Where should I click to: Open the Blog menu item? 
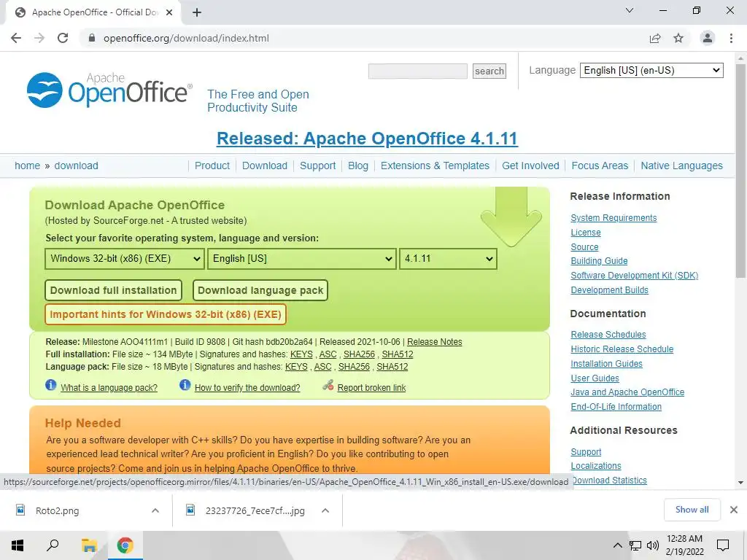(357, 166)
